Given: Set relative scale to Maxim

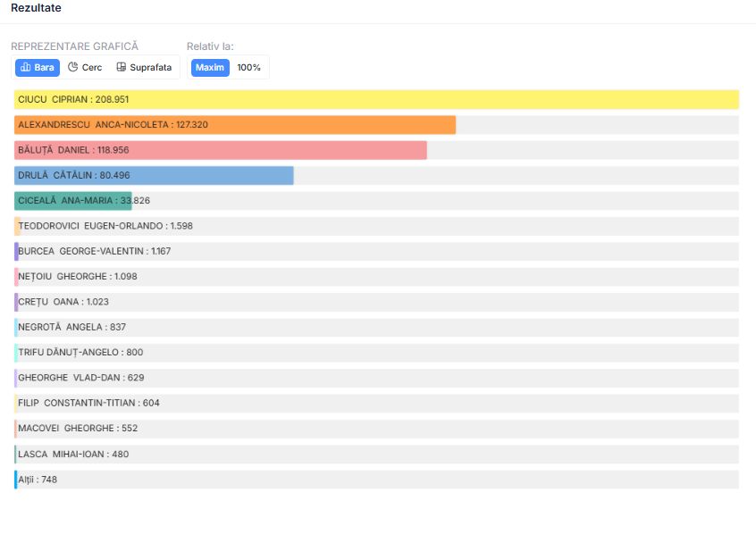Looking at the screenshot, I should 210,68.
